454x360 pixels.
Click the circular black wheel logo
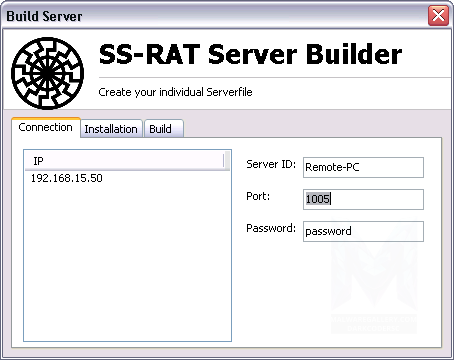47,73
